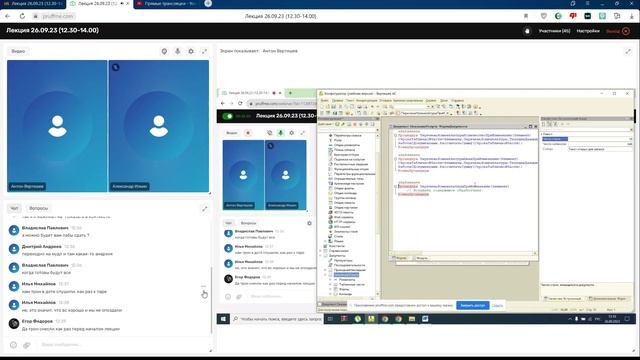Select Общие картинки in configuration tree
Screen dimensions: 640x360
(344, 207)
